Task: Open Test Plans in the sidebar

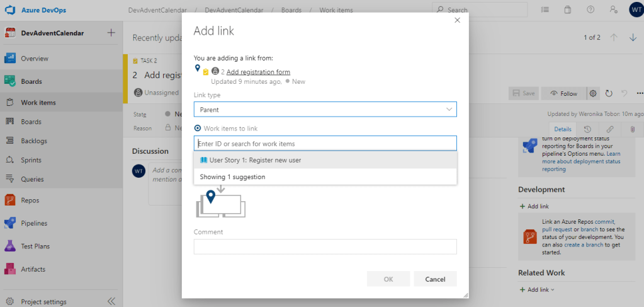Action: pos(35,246)
